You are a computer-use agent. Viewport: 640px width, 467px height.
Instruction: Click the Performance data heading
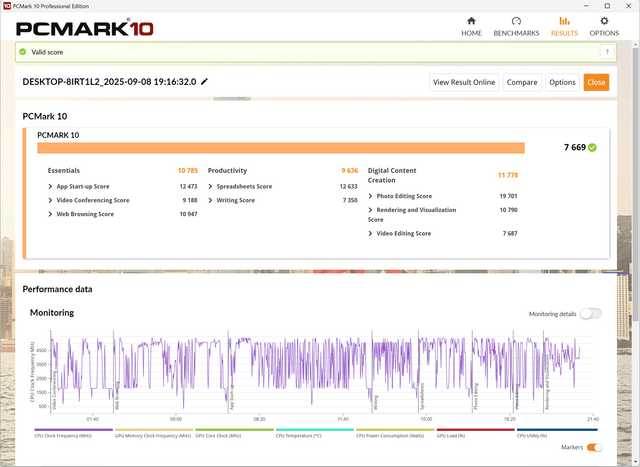pos(58,289)
